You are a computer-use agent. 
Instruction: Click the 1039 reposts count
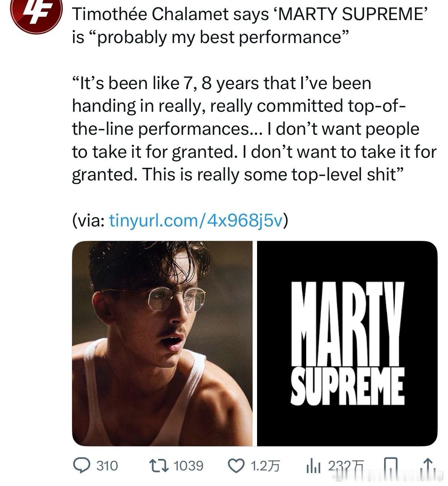(189, 466)
